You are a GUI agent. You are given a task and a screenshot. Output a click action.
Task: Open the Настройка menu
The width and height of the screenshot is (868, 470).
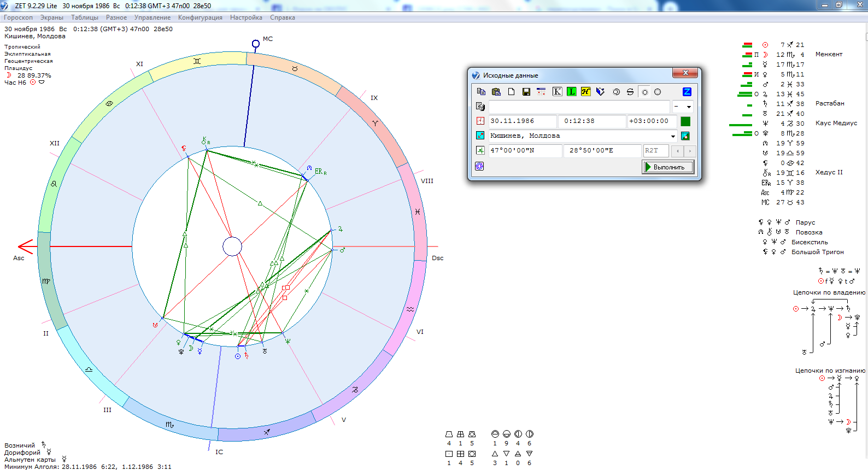(x=246, y=17)
